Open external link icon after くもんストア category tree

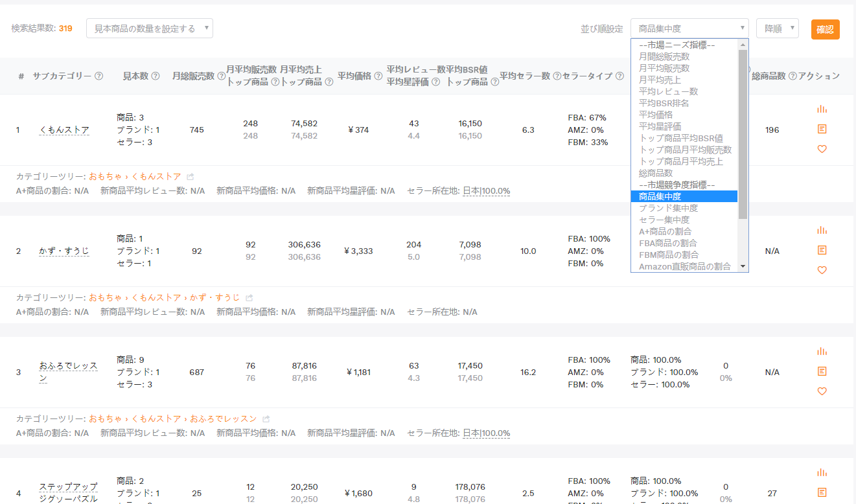click(x=190, y=176)
